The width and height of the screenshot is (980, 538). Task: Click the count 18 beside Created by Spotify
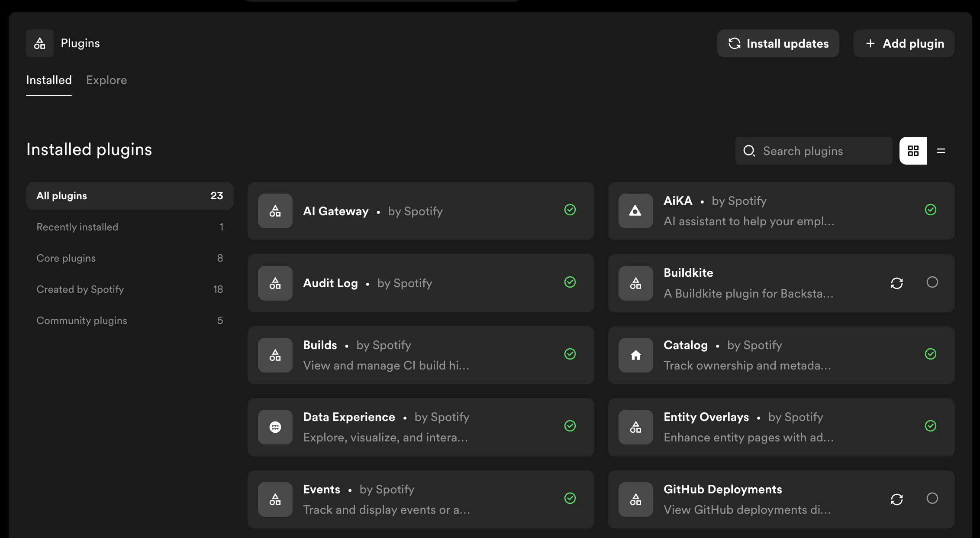tap(218, 289)
